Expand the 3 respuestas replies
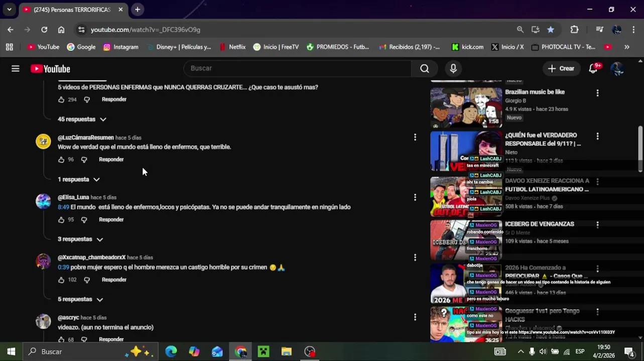This screenshot has height=361, width=644. 80,239
